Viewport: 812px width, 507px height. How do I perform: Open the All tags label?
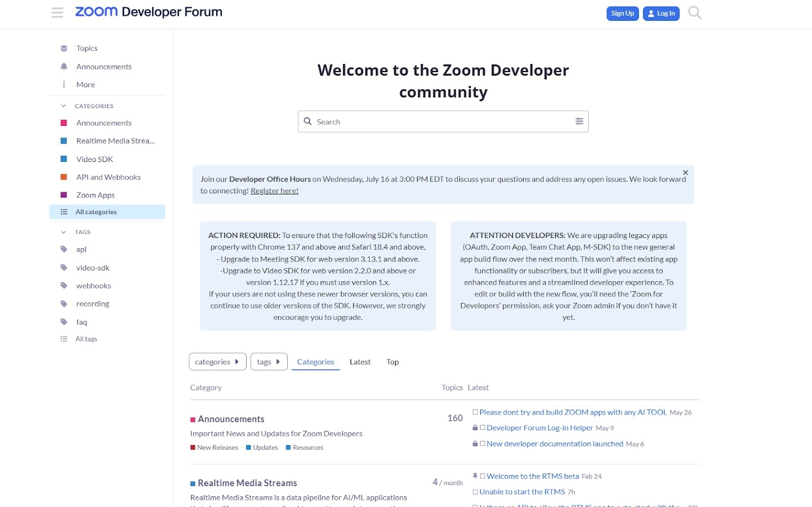pyautogui.click(x=86, y=339)
